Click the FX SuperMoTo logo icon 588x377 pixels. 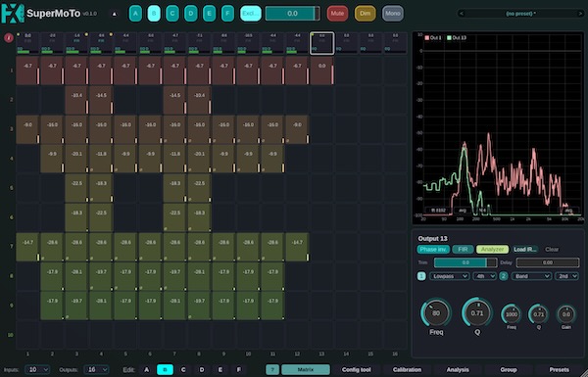pyautogui.click(x=13, y=14)
